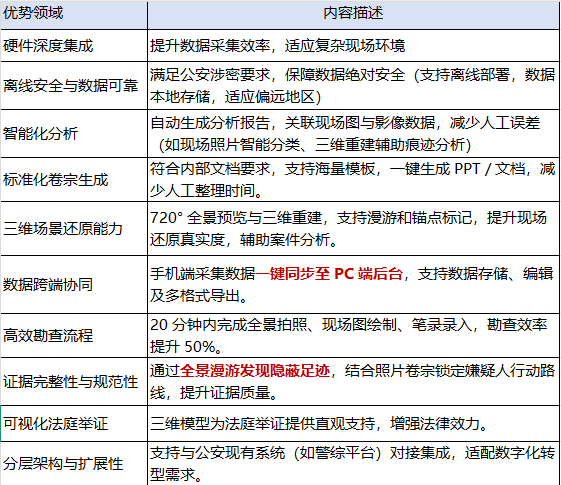Viewport: 561px width, 485px height.
Task: Click the description 三维模型为法庭举证提供直观支持
Action: 353,423
